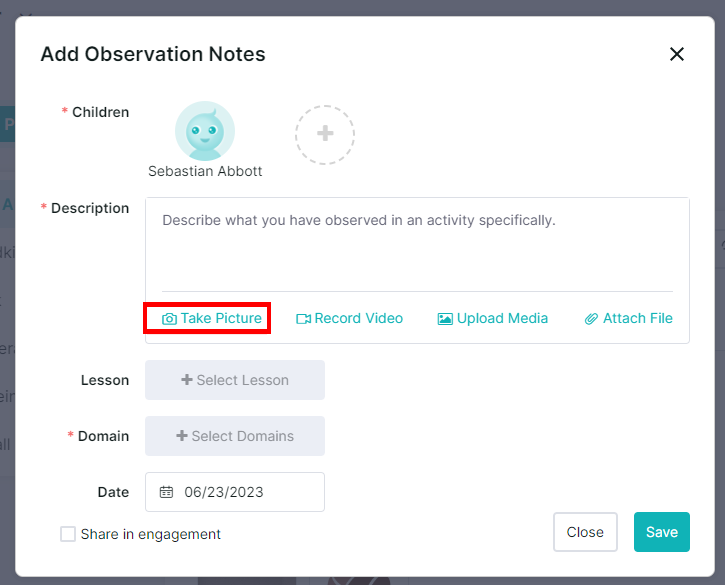725x585 pixels.
Task: Click the Record Video link
Action: coord(358,319)
